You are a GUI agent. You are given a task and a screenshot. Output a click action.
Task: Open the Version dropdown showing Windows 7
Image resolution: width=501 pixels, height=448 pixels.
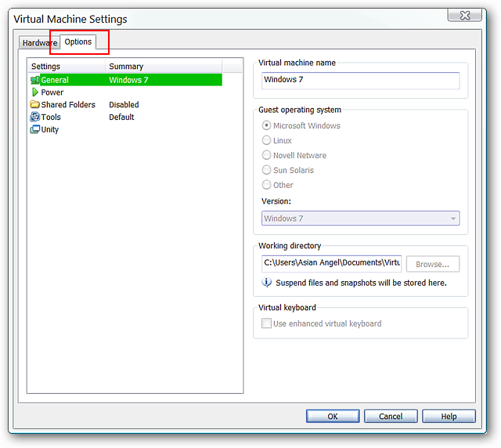click(x=360, y=219)
